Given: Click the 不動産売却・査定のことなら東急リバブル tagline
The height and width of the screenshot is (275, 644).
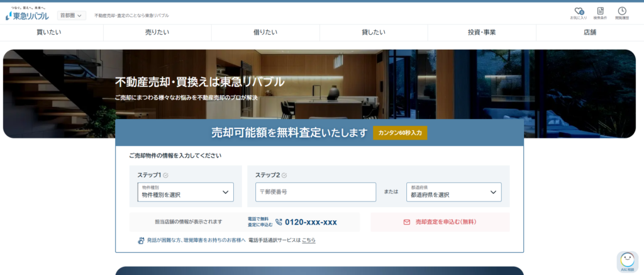Looking at the screenshot, I should 131,16.
